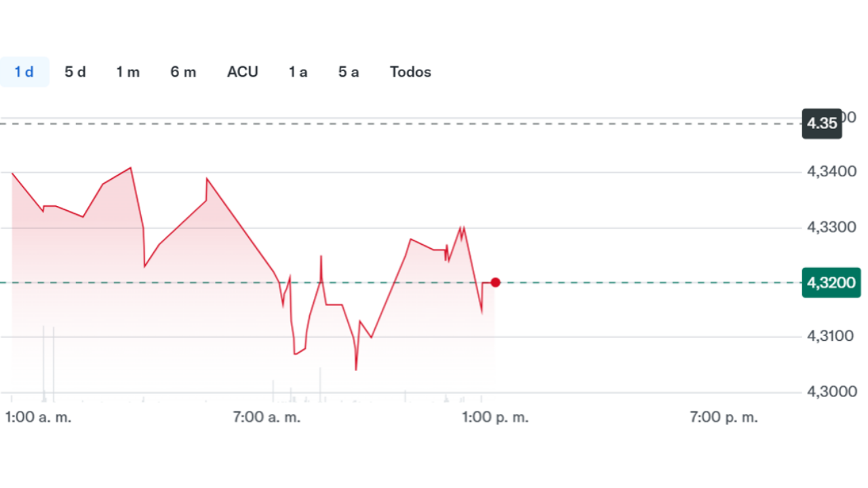Show the 5 a range chart
Image resolution: width=868 pixels, height=488 pixels.
click(349, 72)
